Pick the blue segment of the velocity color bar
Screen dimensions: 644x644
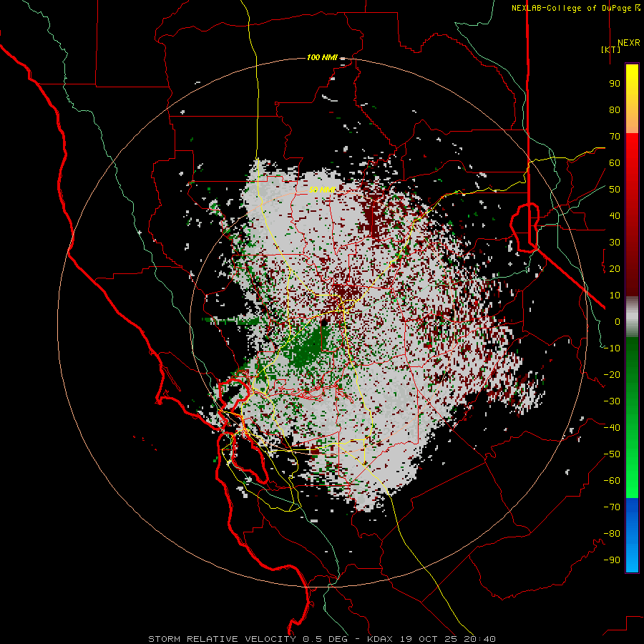(x=632, y=535)
